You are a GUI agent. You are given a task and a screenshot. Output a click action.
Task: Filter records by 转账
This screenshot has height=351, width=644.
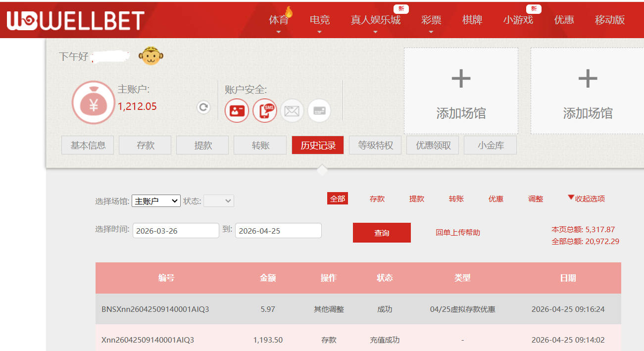click(x=456, y=199)
